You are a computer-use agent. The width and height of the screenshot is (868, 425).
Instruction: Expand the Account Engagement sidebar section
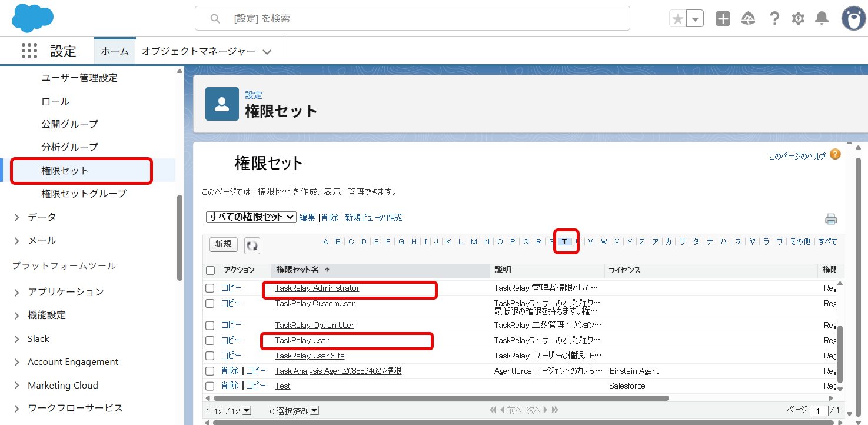pos(16,362)
